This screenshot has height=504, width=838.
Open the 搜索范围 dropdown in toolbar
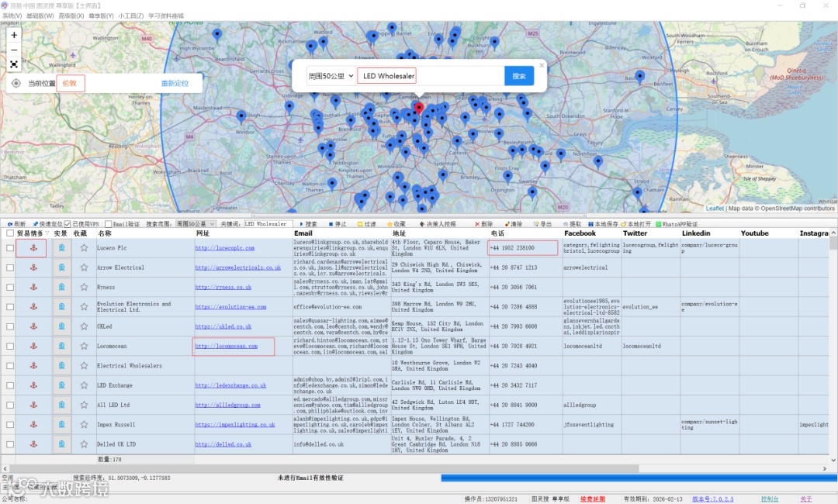(195, 224)
